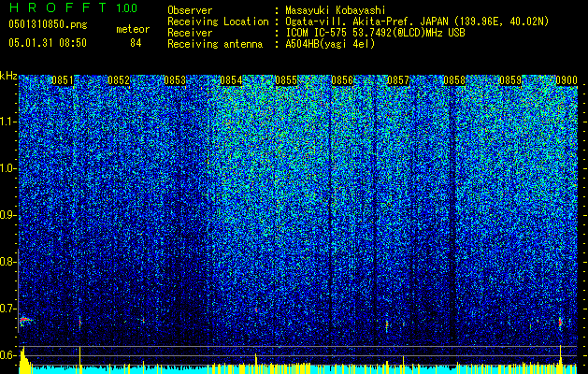Click the HROFFT 1.0.0 title text

click(x=73, y=7)
